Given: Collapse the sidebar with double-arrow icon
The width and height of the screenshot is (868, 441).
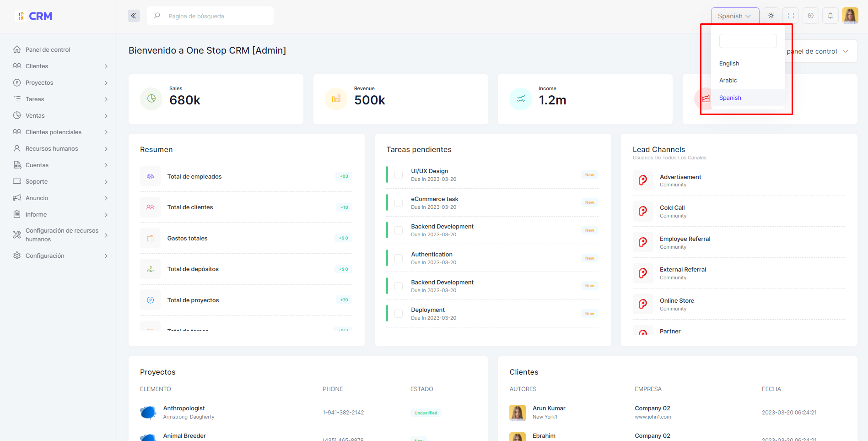Looking at the screenshot, I should click(x=134, y=16).
